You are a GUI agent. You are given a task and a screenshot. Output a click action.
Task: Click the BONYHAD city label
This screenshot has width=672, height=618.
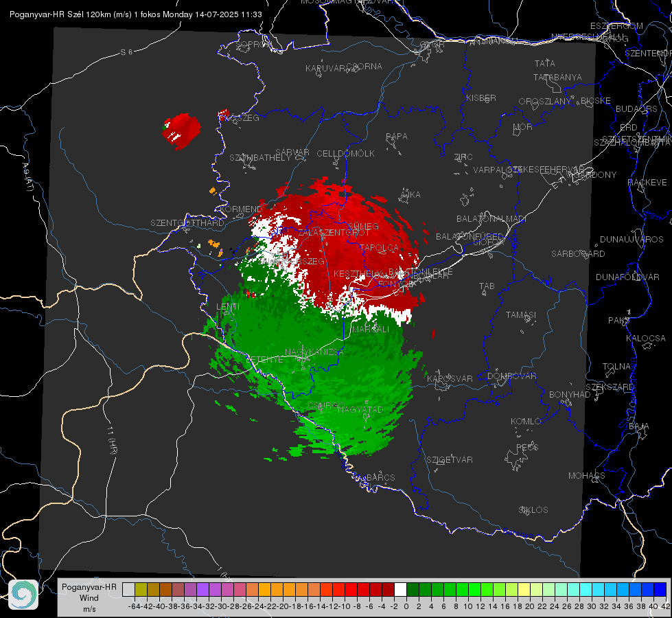(570, 395)
